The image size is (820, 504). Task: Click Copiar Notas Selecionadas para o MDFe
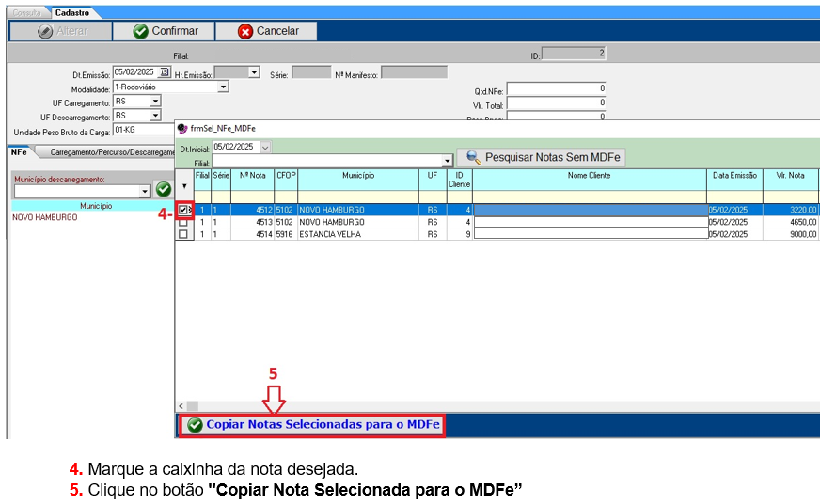[312, 424]
